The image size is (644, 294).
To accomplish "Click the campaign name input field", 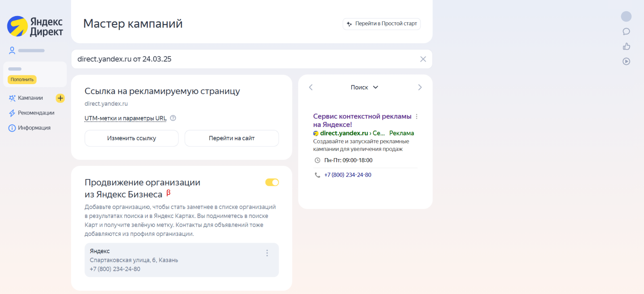I will [252, 59].
